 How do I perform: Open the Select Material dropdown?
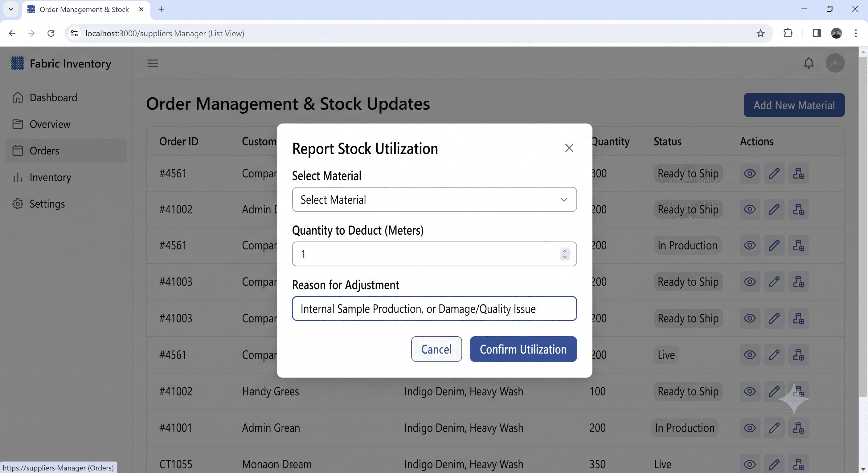(434, 200)
